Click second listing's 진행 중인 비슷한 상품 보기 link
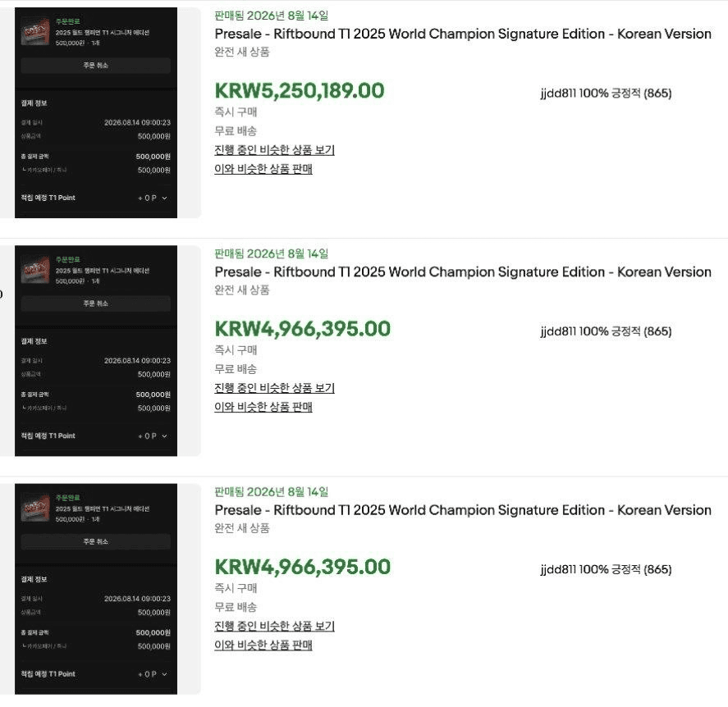 tap(274, 388)
